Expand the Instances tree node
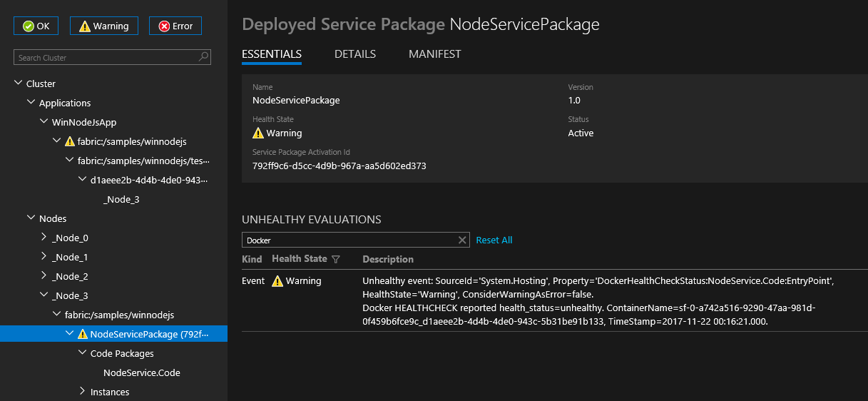The height and width of the screenshot is (401, 868). point(82,392)
